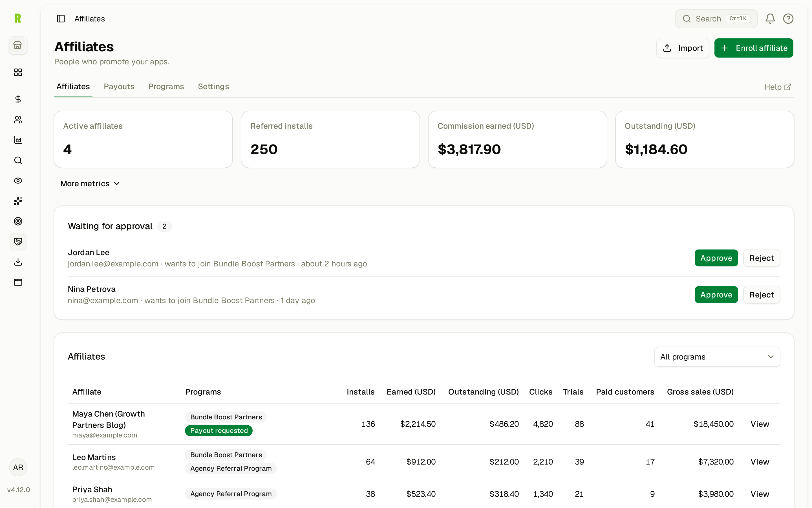Expand More metrics
Viewport: 812px width, 508px height.
(90, 184)
